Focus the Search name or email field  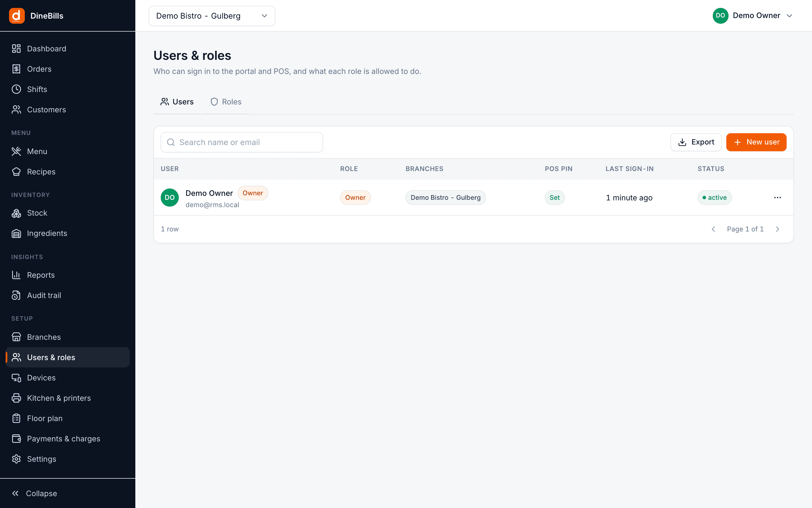242,142
